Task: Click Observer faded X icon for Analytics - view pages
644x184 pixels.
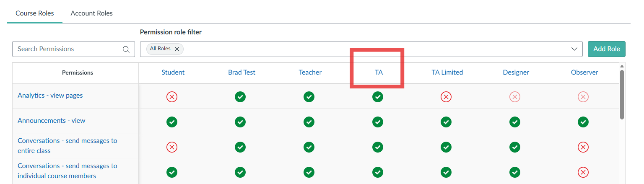Action: point(583,97)
